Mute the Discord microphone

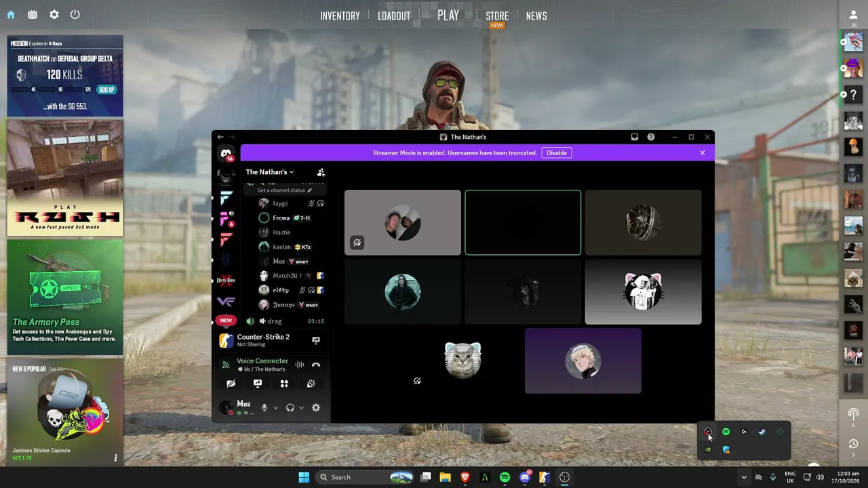[x=264, y=407]
